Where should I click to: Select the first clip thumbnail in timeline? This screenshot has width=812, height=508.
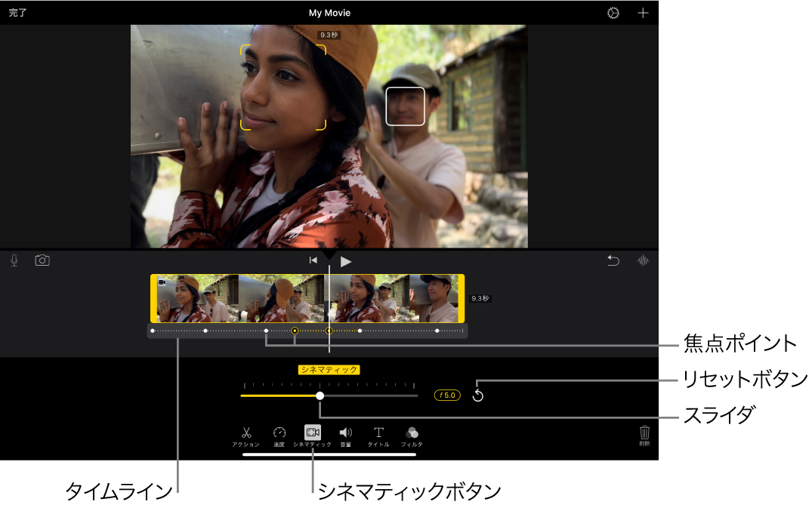click(x=197, y=298)
